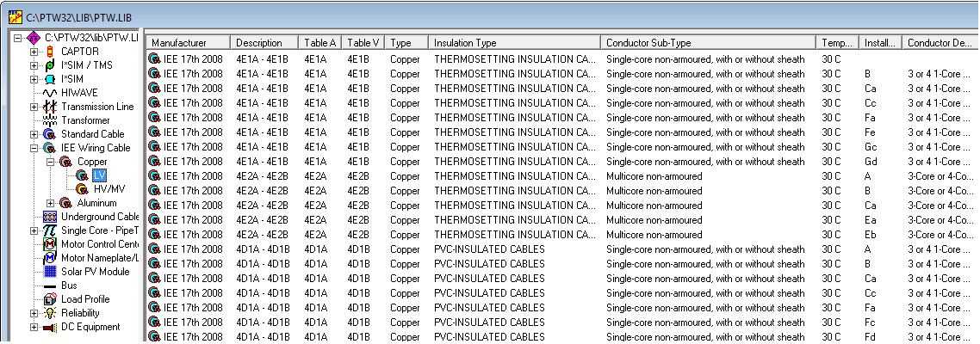This screenshot has height=344, width=980.
Task: Click the Motor Control Center icon
Action: 50,244
